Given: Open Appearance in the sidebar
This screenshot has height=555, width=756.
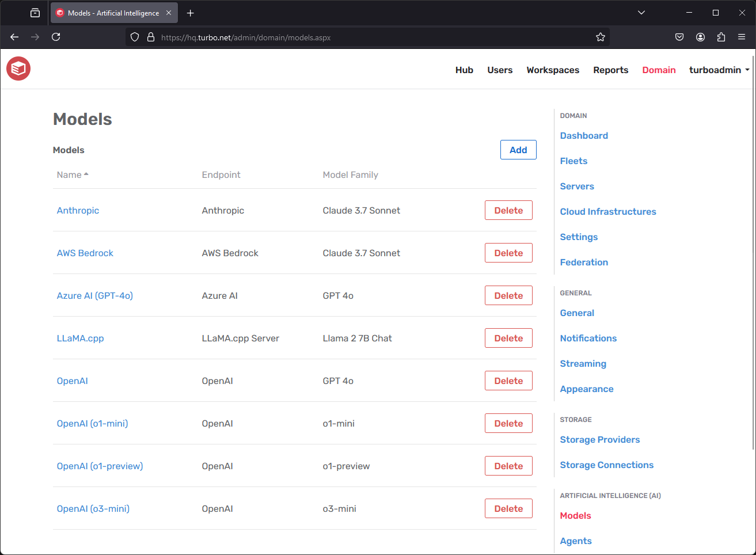Looking at the screenshot, I should [587, 389].
